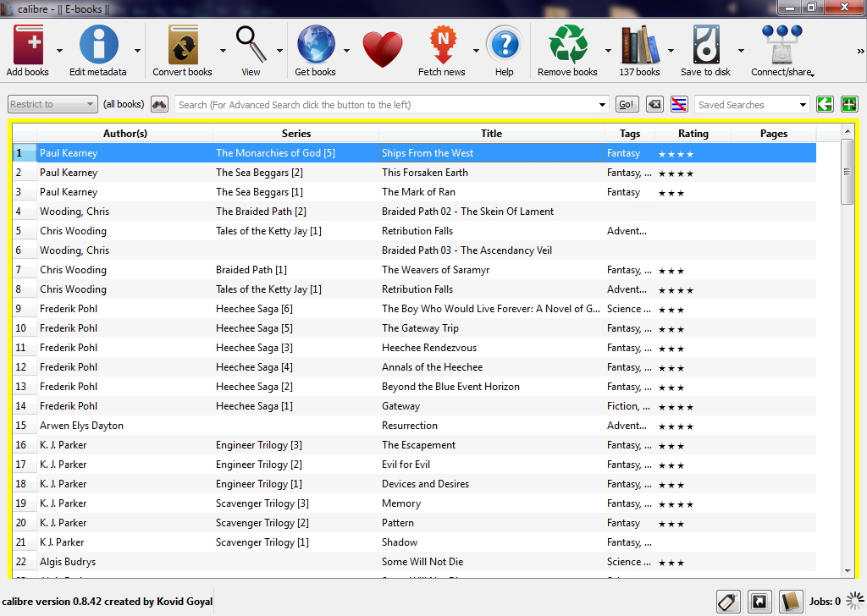Image resolution: width=867 pixels, height=616 pixels.
Task: Sort by the Pages column header
Action: [x=774, y=133]
